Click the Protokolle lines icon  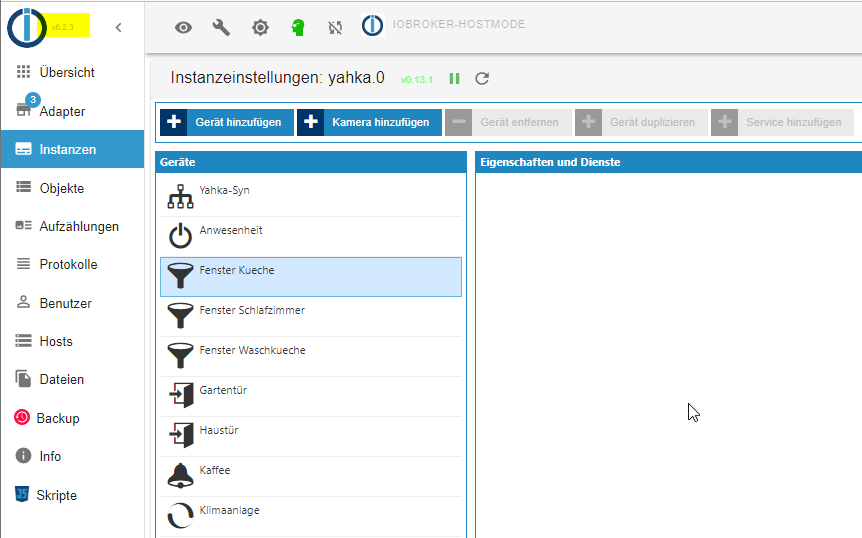coord(24,264)
